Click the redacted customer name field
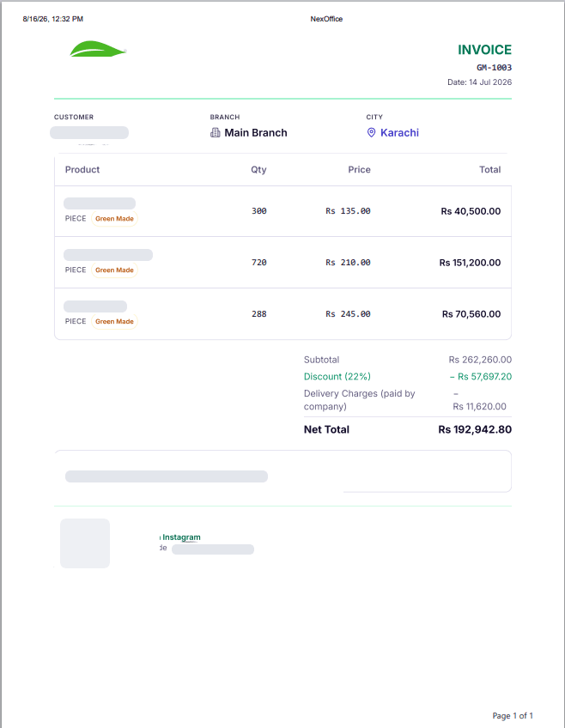 point(89,133)
